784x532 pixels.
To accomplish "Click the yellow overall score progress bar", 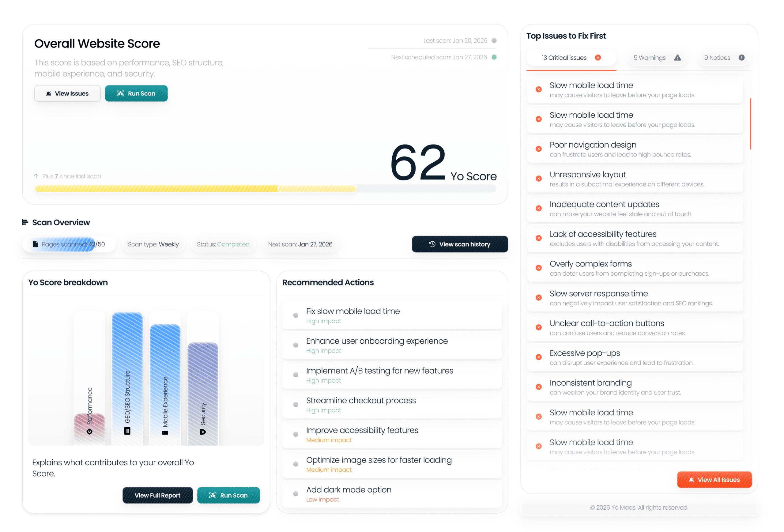I will (265, 188).
